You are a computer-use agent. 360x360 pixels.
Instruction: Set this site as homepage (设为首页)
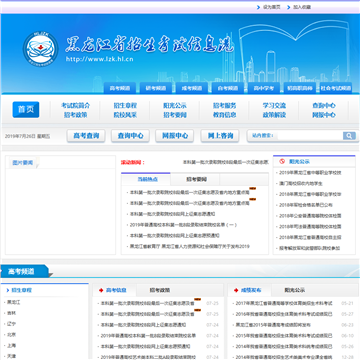pos(271,7)
